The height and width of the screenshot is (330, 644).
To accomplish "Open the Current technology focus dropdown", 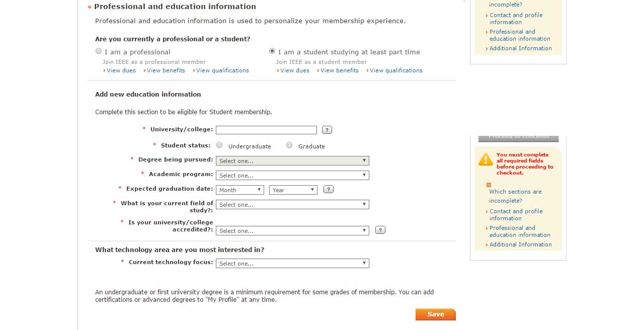I will [x=292, y=264].
